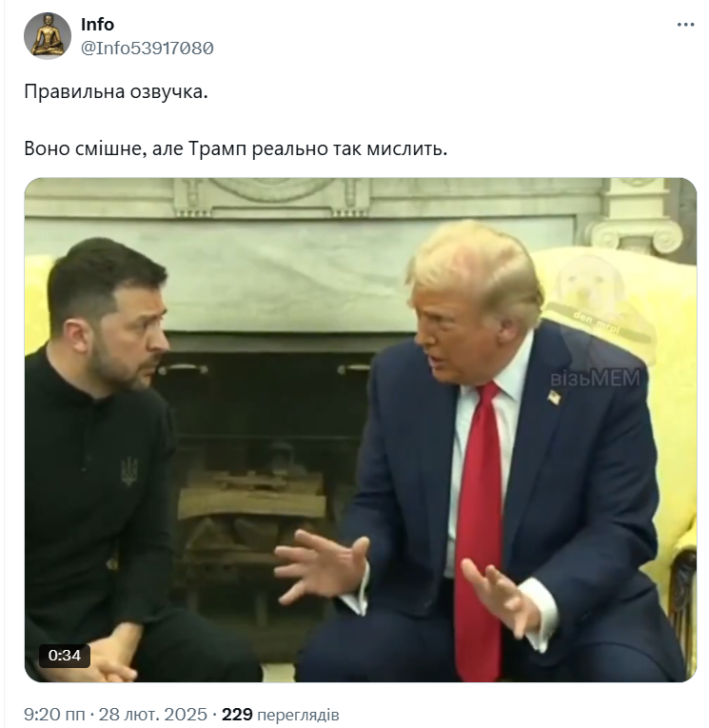
Task: Click the text line "Правильна озвучка."
Action: tap(116, 91)
